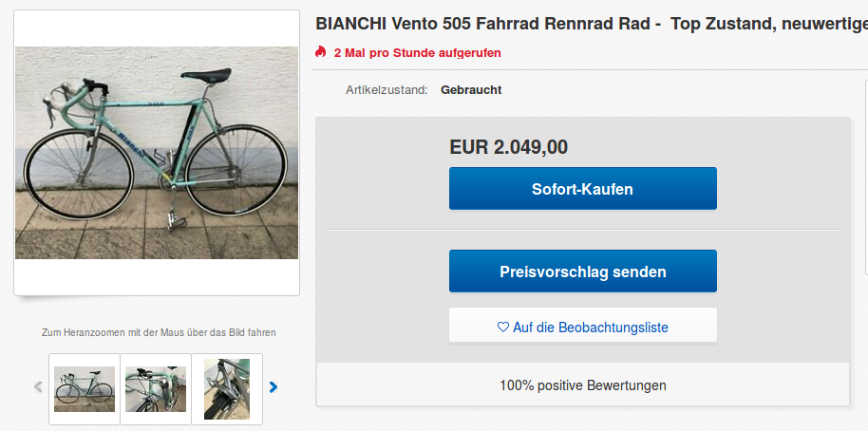
Task: Go to previous thumbnails with left chevron
Action: click(38, 386)
